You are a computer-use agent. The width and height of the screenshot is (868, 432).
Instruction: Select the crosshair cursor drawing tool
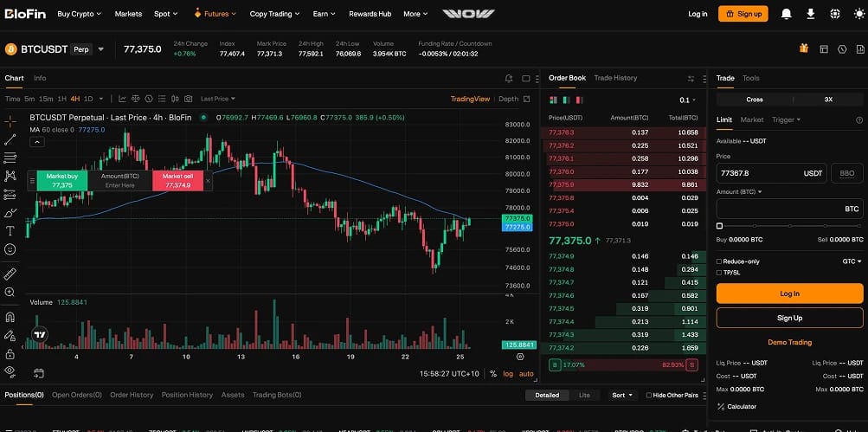(10, 122)
